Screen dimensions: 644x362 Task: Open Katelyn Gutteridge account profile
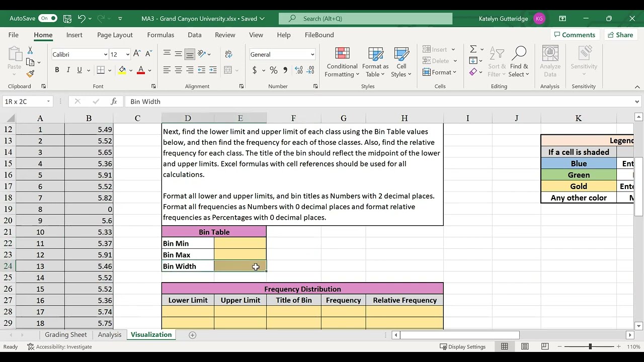coord(512,19)
